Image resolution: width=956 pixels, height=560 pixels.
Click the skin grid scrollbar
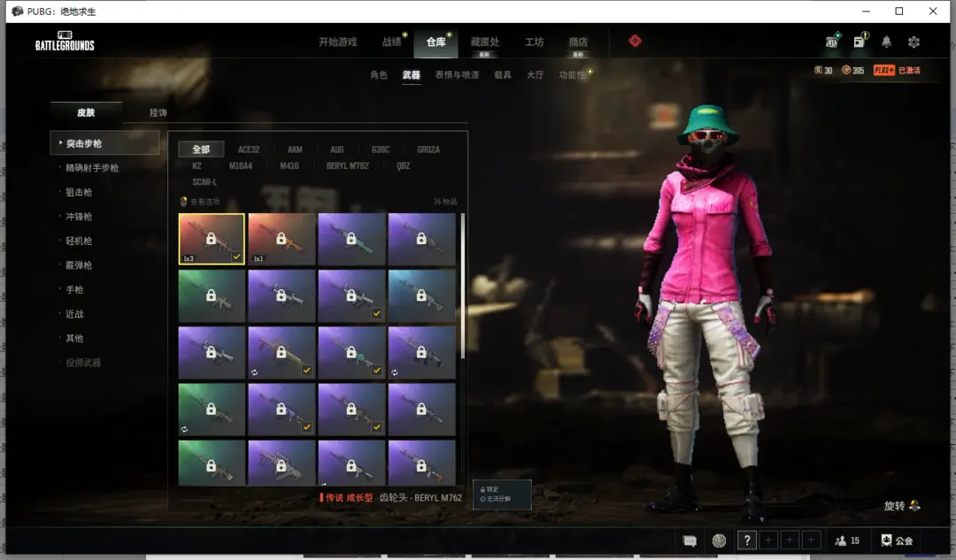pos(463,286)
